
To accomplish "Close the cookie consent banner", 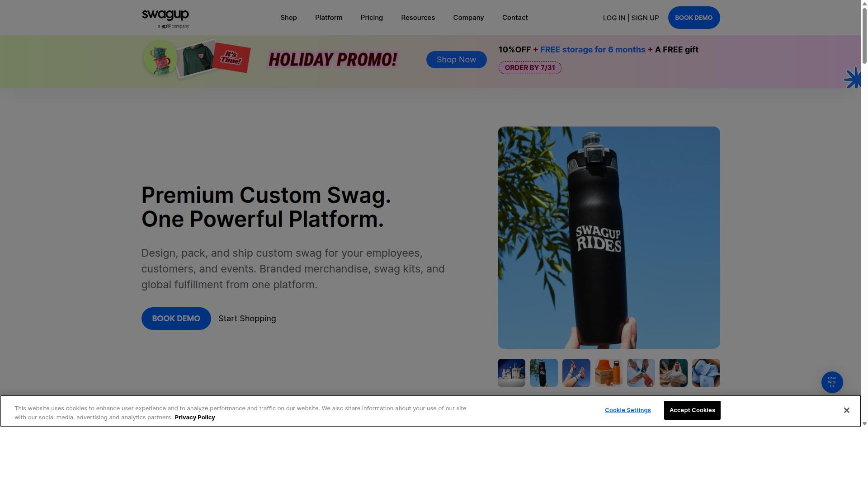I will (x=846, y=410).
